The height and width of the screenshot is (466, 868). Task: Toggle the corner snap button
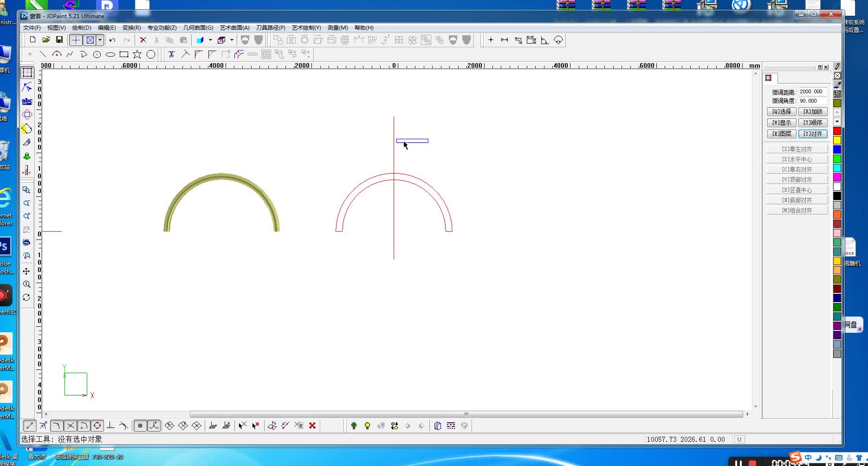(57, 426)
